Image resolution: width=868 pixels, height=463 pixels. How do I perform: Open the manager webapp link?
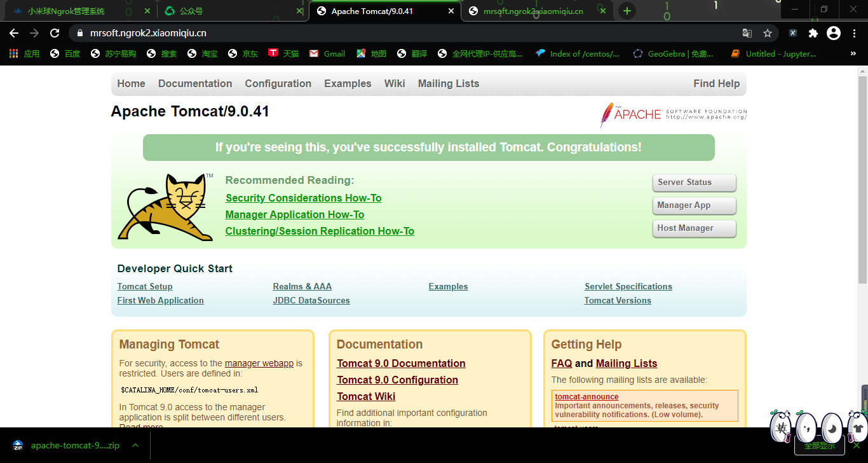coord(259,363)
